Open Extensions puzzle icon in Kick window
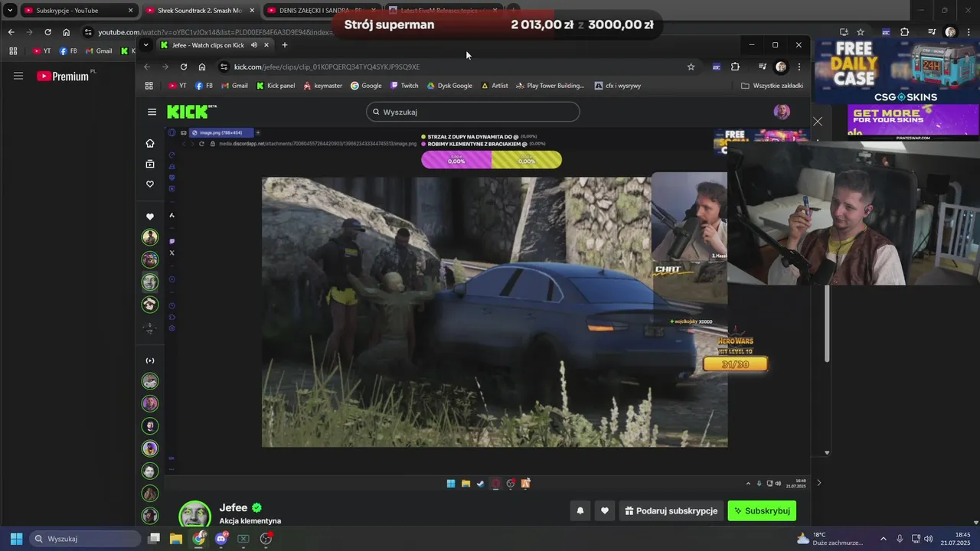 [x=735, y=67]
